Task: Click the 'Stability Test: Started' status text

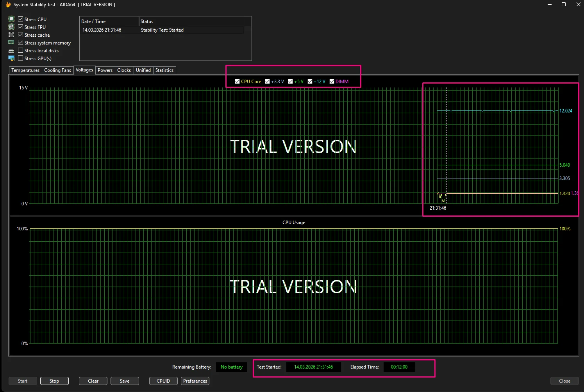Action: pyautogui.click(x=162, y=30)
